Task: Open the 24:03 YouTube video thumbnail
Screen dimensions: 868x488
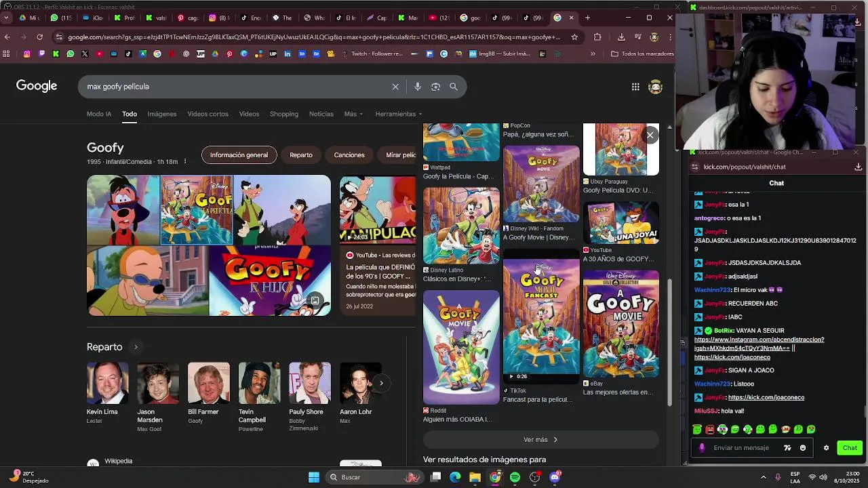Action: point(378,209)
